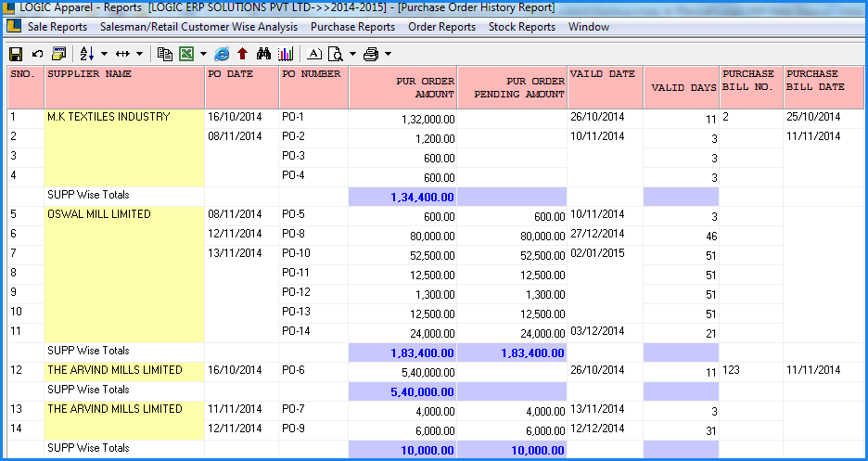The image size is (868, 461).
Task: Click the PO NUMBER column header
Action: coord(313,87)
